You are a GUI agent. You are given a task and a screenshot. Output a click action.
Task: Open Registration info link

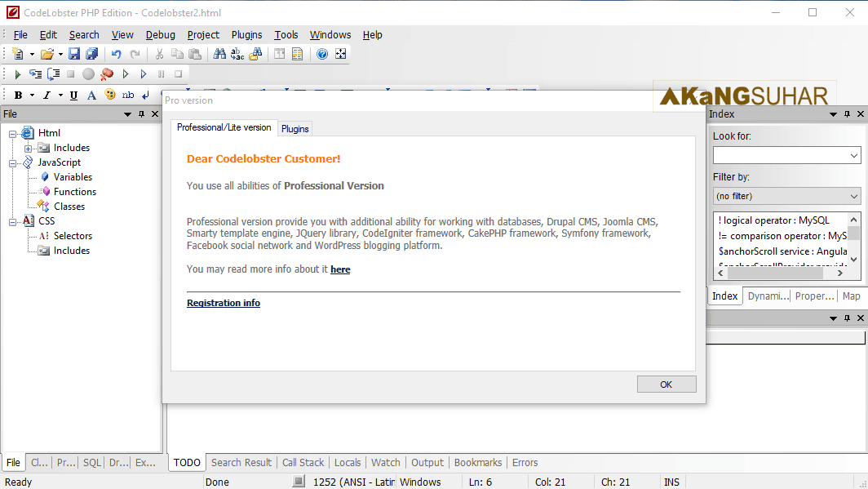(x=224, y=303)
